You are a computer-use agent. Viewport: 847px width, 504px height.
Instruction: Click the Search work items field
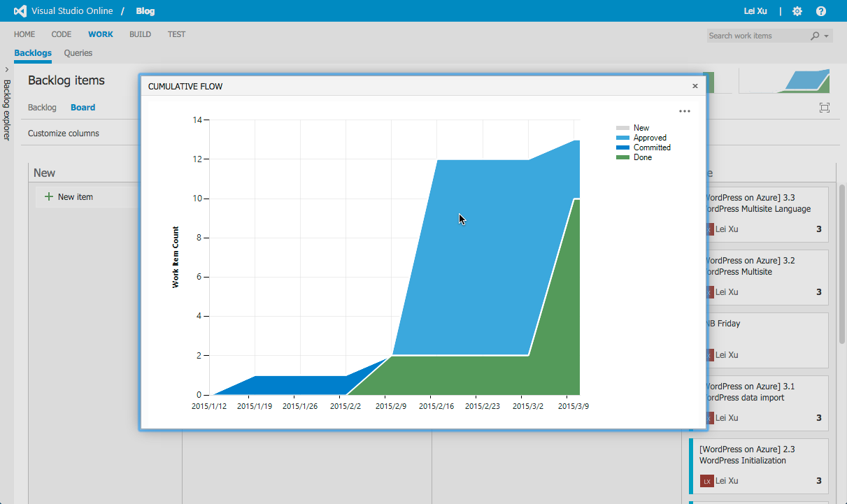tap(758, 36)
